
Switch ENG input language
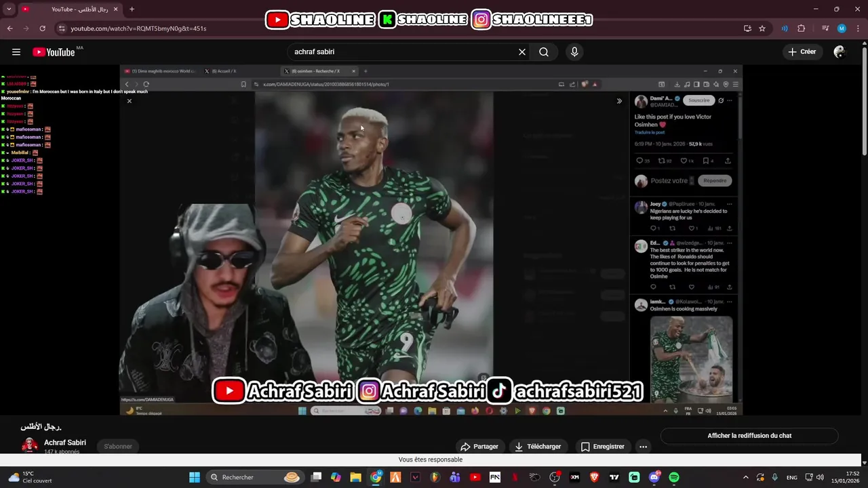pos(792,478)
